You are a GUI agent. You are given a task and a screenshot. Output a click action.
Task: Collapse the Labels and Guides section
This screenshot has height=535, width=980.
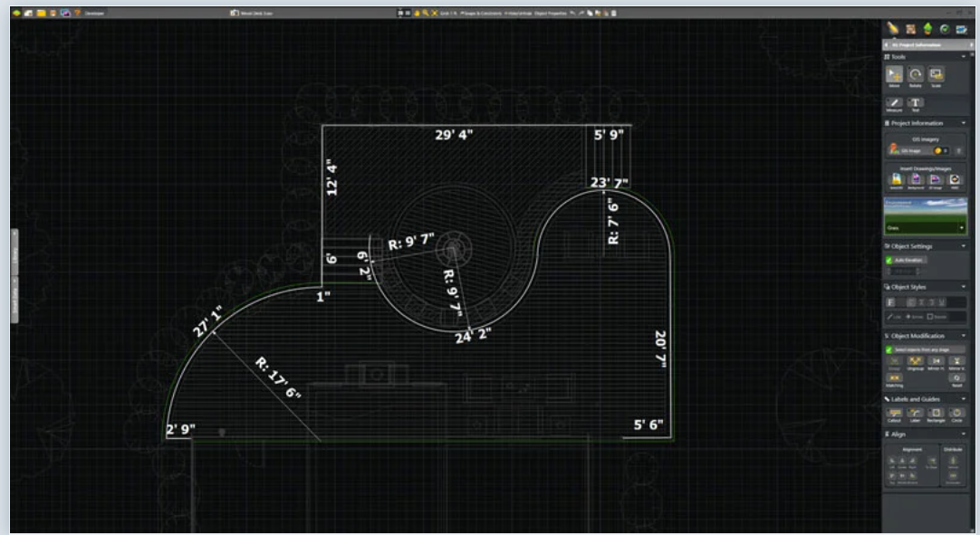[x=963, y=398]
